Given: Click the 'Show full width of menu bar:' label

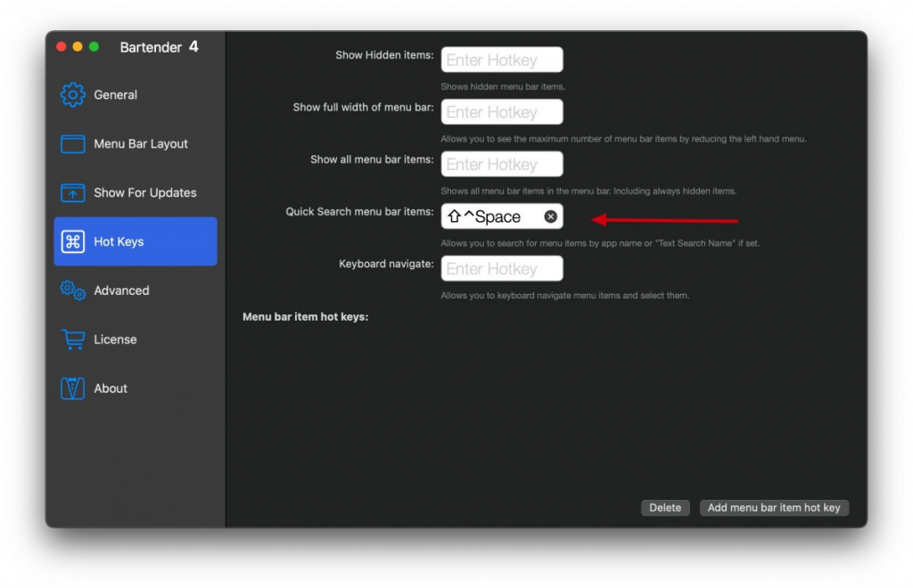Looking at the screenshot, I should [364, 108].
